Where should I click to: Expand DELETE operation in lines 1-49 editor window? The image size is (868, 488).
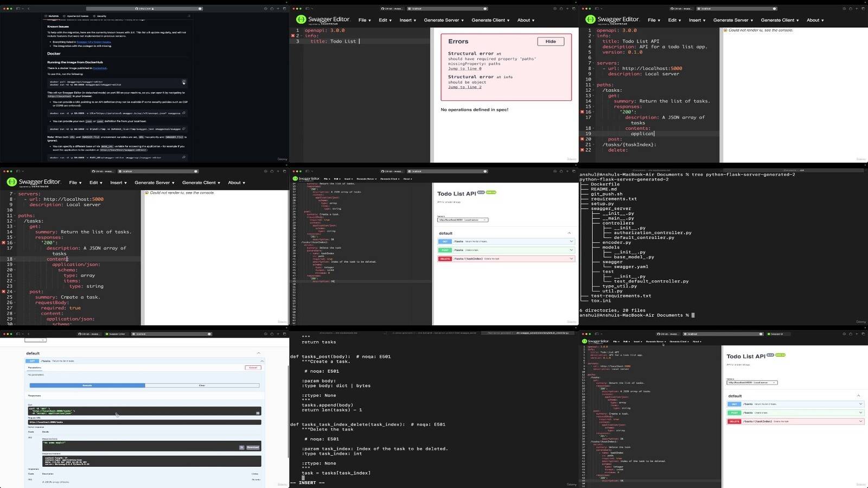(795, 421)
